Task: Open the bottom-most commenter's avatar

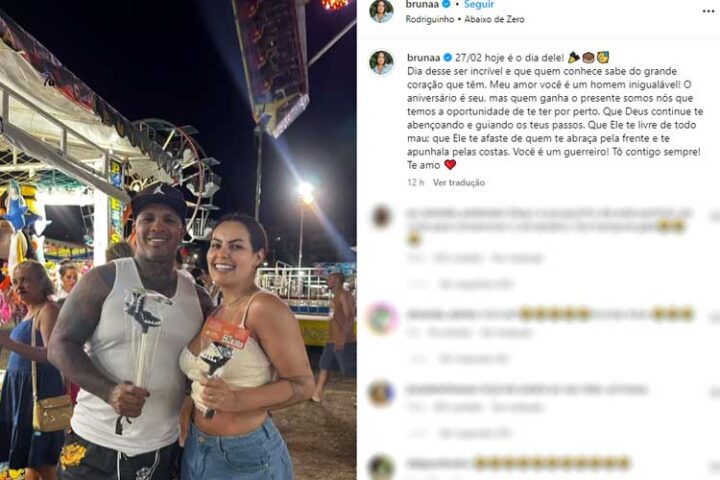Action: click(x=382, y=468)
